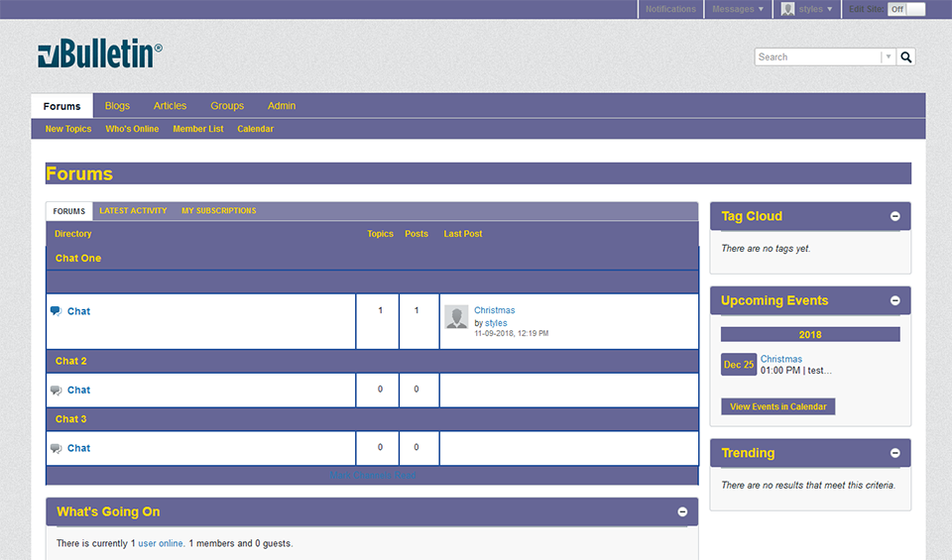Focus the Search input field
The width and height of the screenshot is (952, 560).
pos(817,57)
